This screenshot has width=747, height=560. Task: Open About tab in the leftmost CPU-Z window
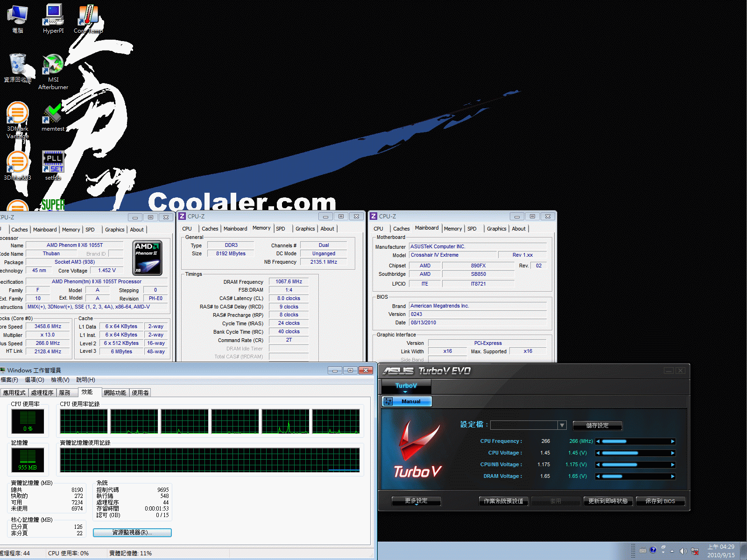(137, 230)
